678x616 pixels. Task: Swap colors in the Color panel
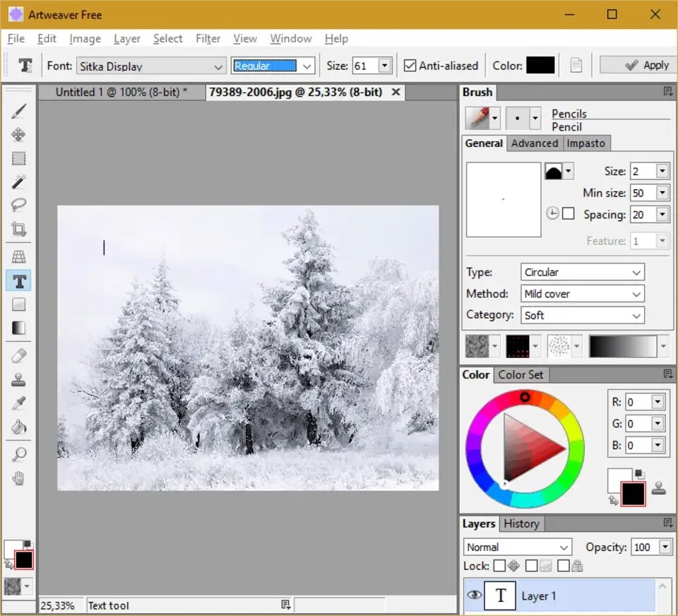coord(613,500)
